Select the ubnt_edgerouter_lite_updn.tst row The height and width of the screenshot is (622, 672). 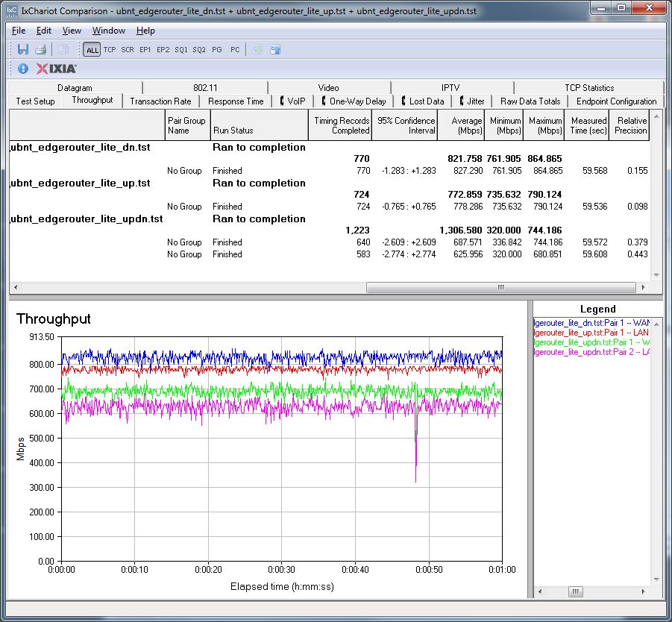[329, 219]
